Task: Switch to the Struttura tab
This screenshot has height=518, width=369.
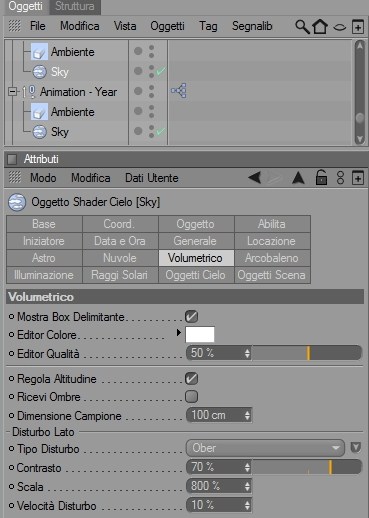Action: (75, 6)
